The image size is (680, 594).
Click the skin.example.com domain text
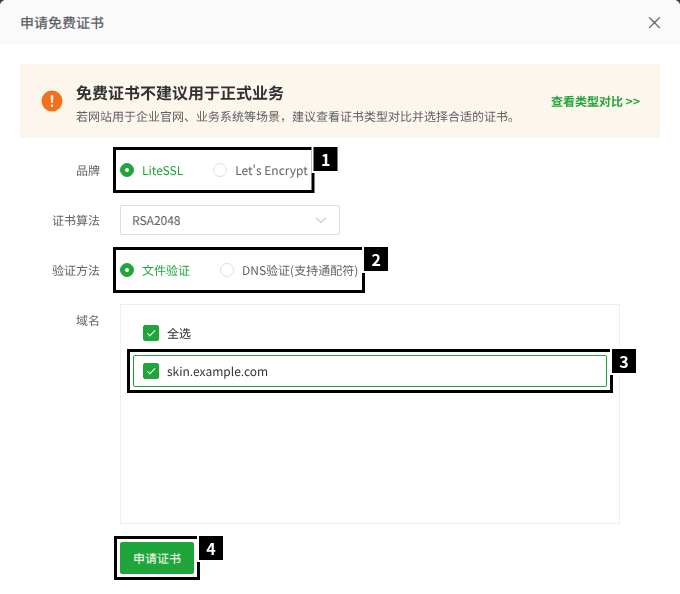point(217,372)
